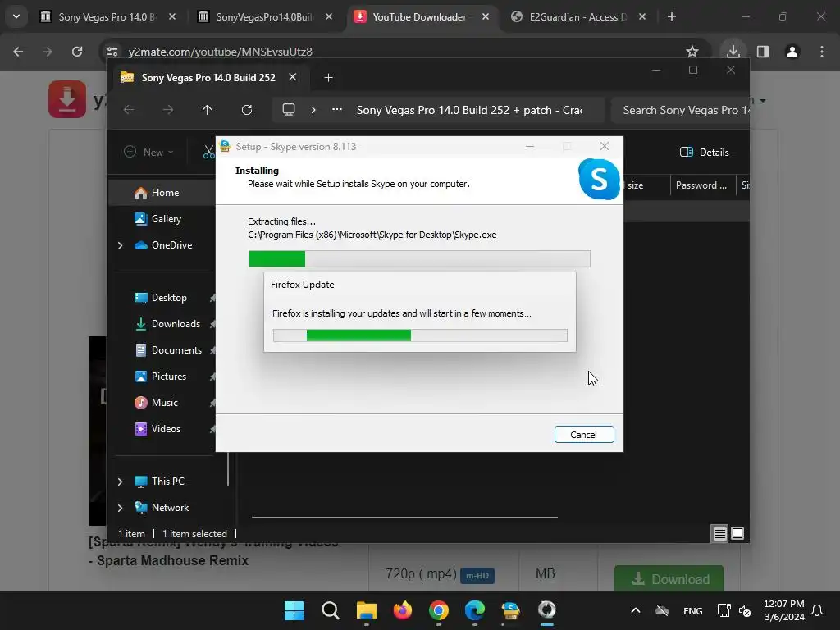Click the Password column header
The width and height of the screenshot is (840, 630).
[x=701, y=185]
